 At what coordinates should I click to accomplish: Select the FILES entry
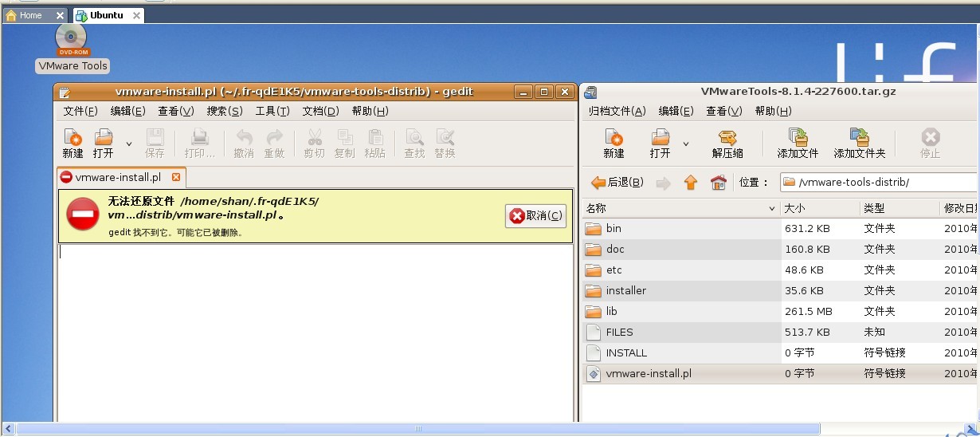click(x=781, y=333)
